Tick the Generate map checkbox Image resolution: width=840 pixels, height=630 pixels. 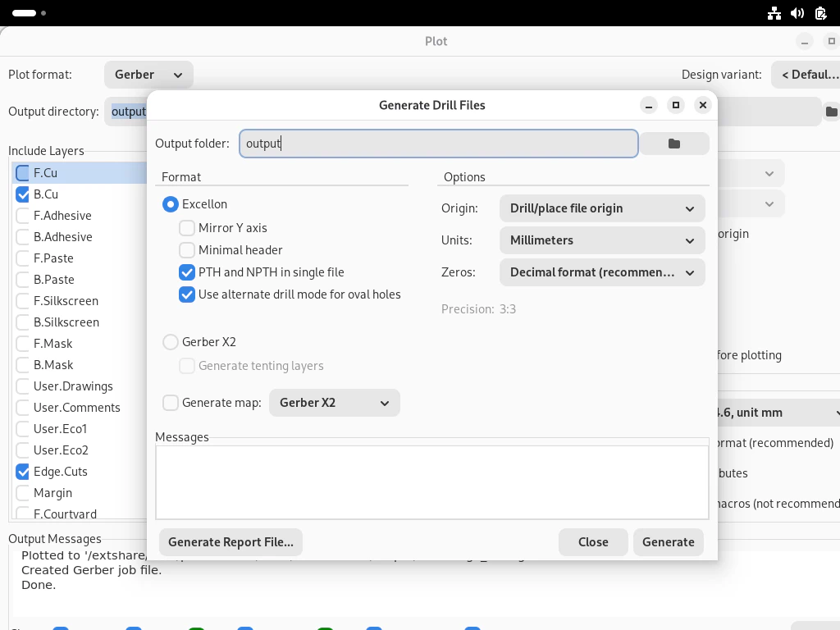point(171,402)
